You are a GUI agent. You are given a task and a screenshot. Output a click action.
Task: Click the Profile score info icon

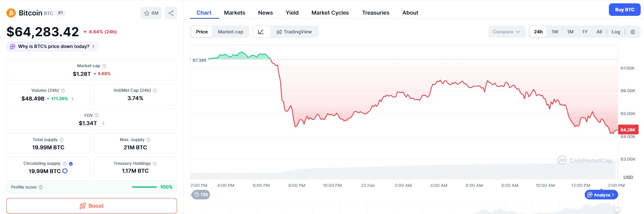tap(41, 187)
